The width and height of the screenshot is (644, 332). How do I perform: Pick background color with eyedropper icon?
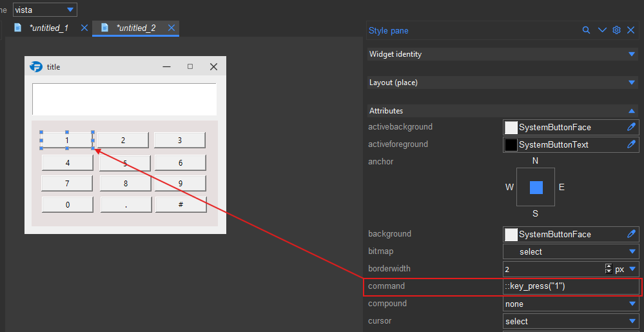click(x=631, y=234)
